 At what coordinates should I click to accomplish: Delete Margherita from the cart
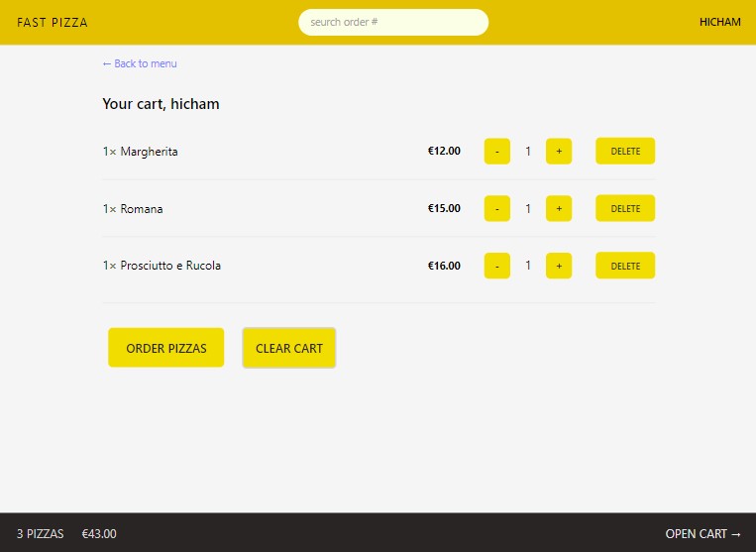tap(625, 151)
